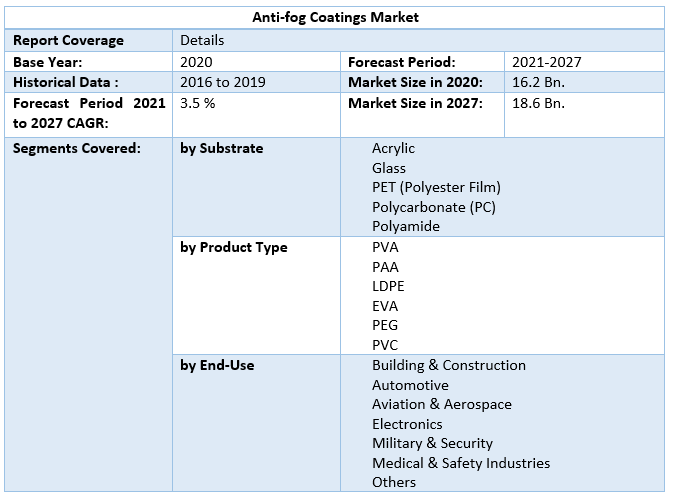
Task: Select the Market Size in 2027 label
Action: click(415, 103)
